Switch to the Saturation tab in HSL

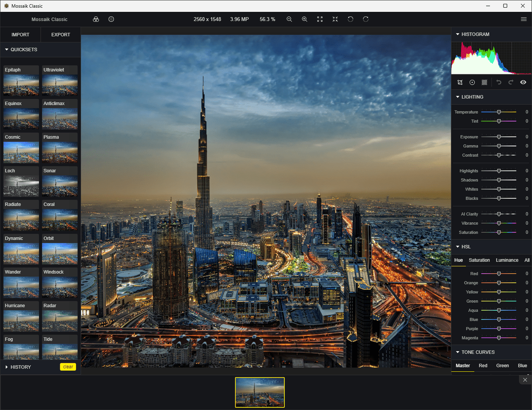pyautogui.click(x=479, y=260)
